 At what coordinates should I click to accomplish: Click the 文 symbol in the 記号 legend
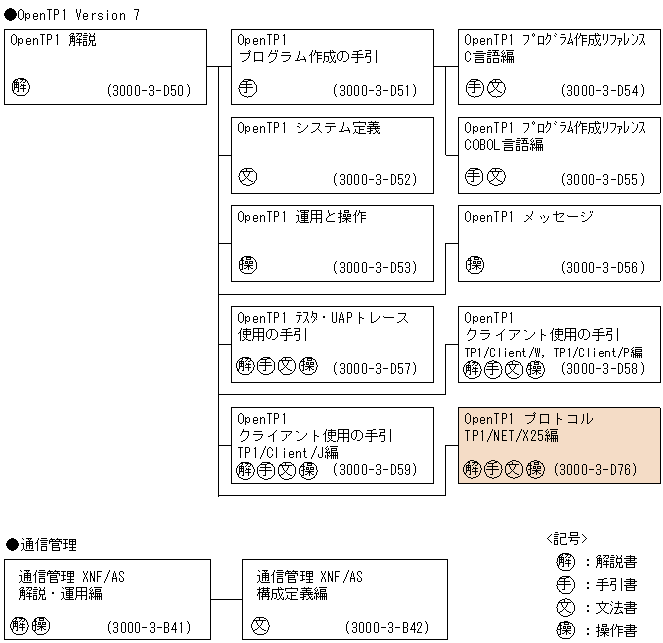(x=566, y=608)
